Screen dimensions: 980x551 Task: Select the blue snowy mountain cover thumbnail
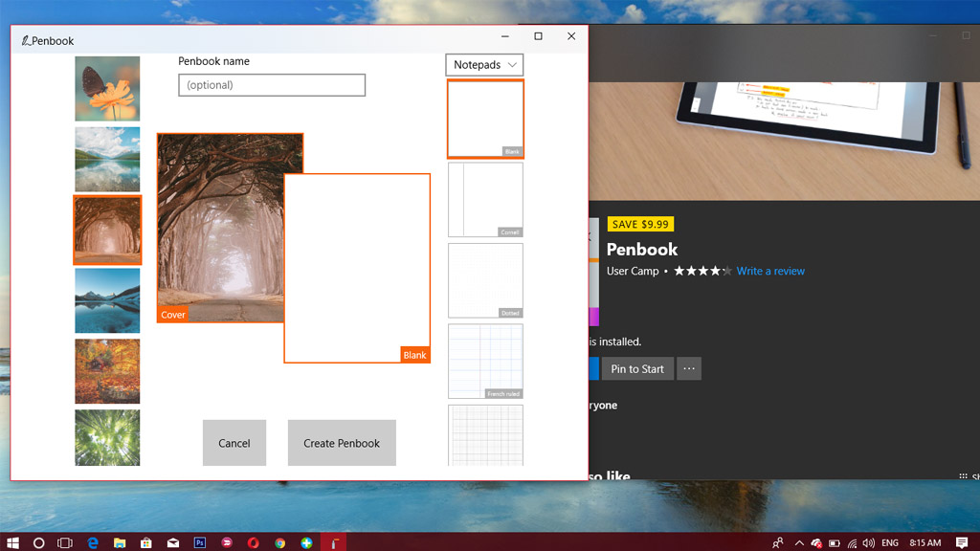tap(107, 300)
